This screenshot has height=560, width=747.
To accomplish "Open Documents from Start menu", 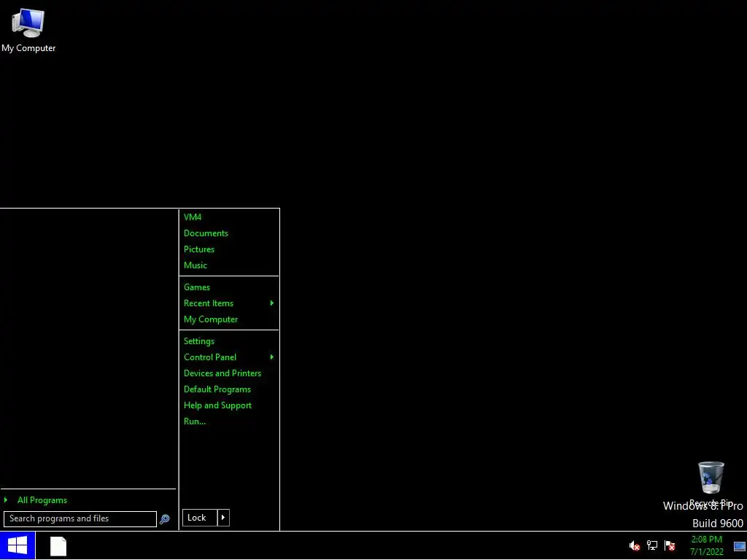I will (x=206, y=233).
